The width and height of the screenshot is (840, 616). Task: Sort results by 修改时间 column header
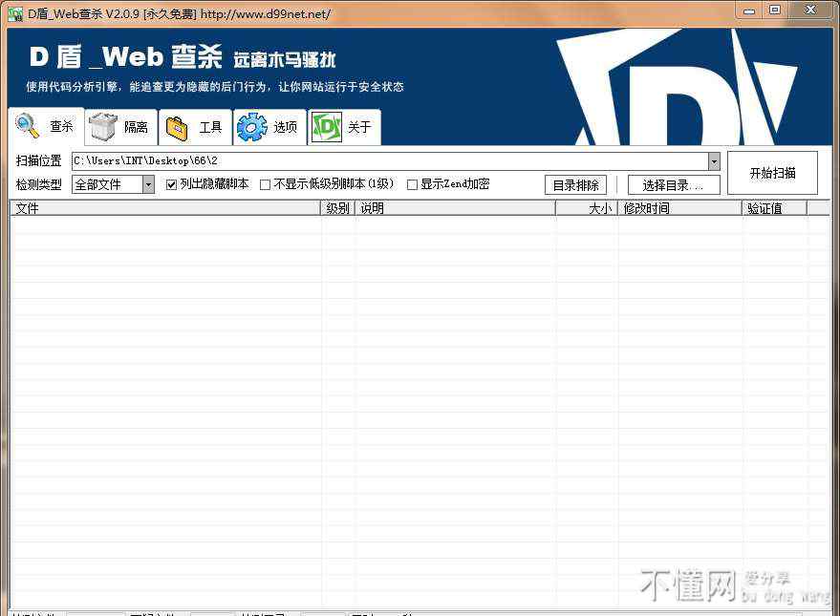point(678,208)
